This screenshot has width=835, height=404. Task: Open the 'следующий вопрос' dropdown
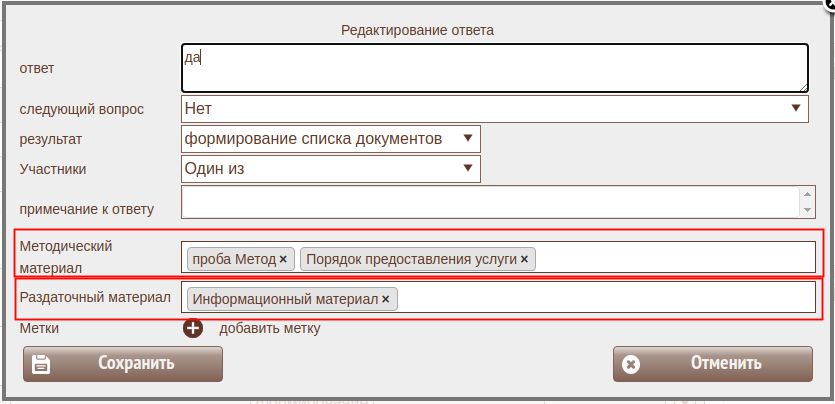494,108
